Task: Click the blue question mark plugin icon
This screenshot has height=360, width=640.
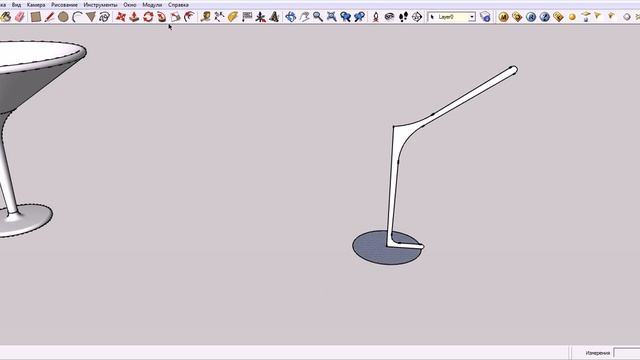Action: [x=545, y=17]
